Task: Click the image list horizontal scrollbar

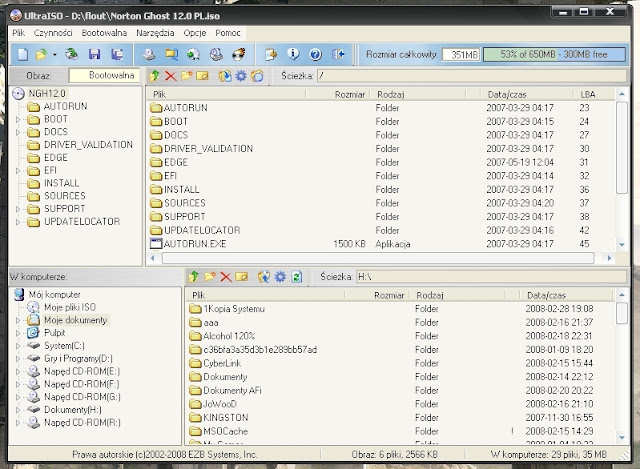Action: tap(378, 258)
